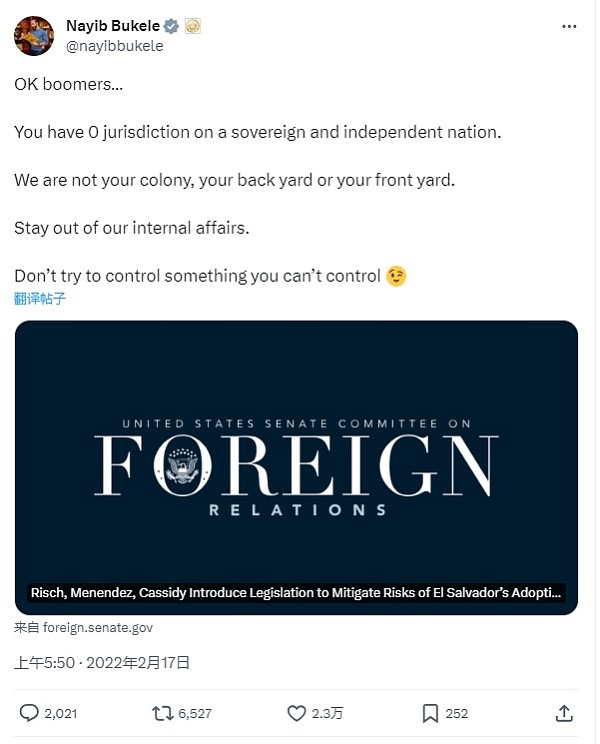Click the 2.3万 likes count
The width and height of the screenshot is (600, 744).
click(329, 713)
